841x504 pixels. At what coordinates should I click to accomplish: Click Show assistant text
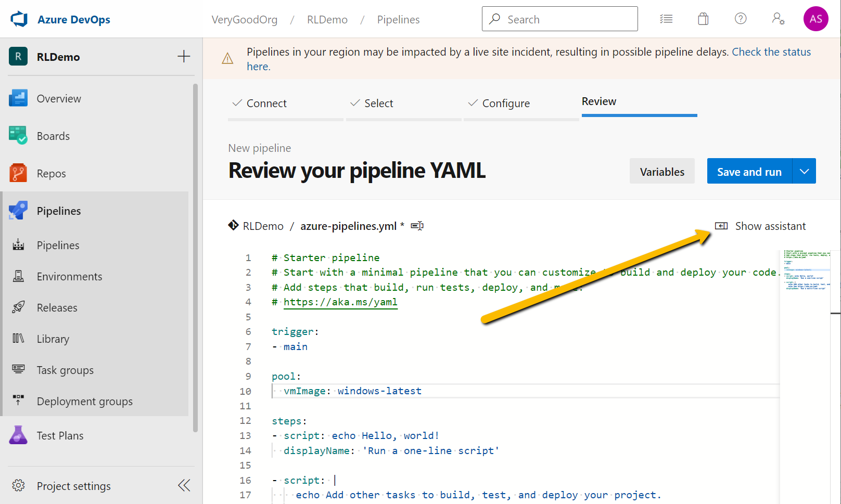coord(770,226)
